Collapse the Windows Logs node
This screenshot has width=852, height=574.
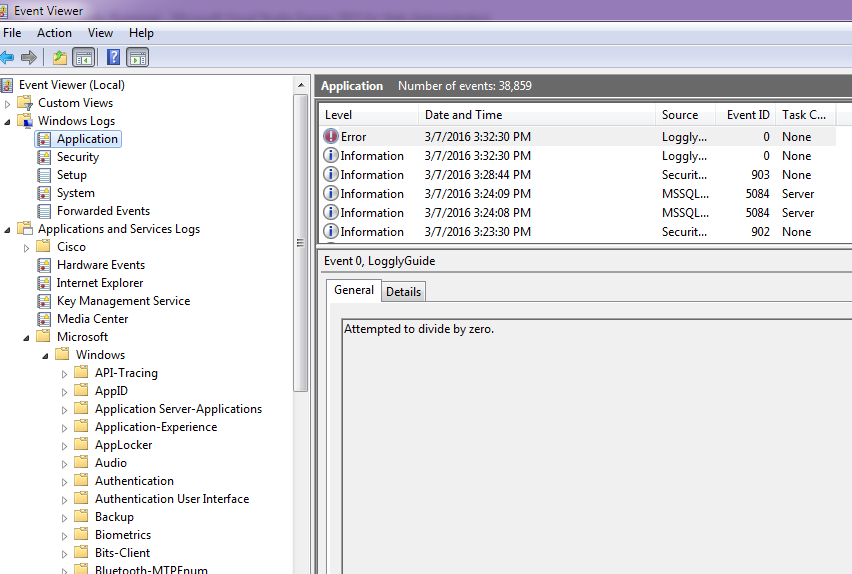8,121
